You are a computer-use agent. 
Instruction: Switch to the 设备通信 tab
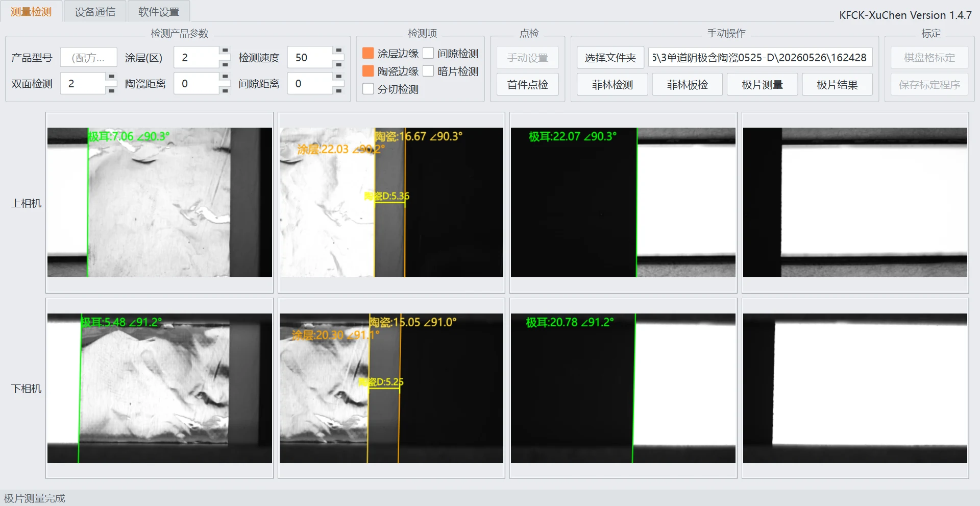95,11
